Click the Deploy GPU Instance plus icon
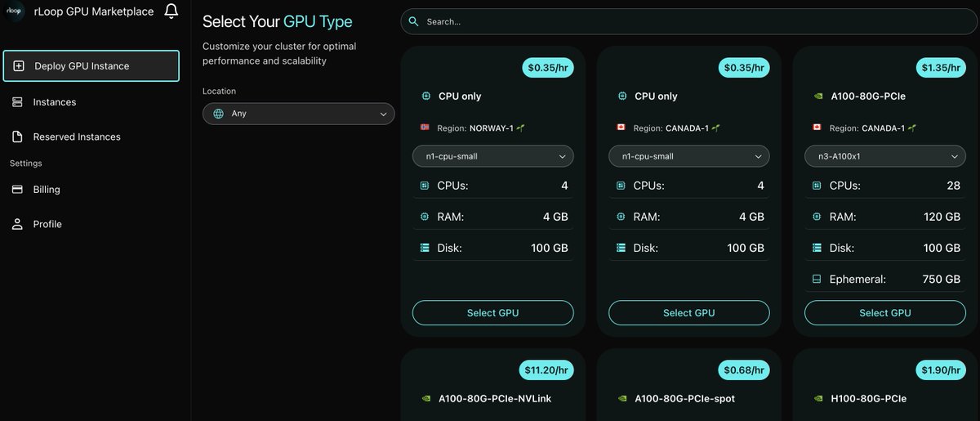Screen dimensions: 980x421 point(19,66)
